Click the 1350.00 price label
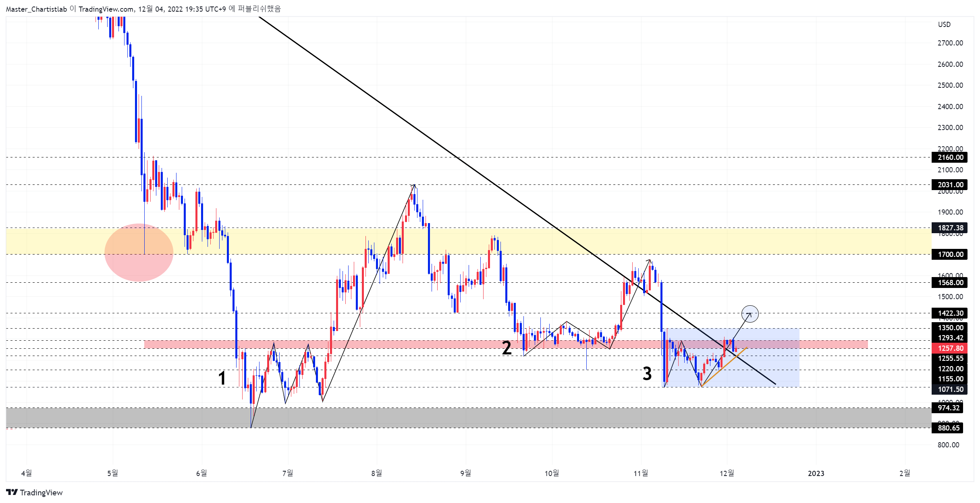The width and height of the screenshot is (980, 503). [x=949, y=328]
